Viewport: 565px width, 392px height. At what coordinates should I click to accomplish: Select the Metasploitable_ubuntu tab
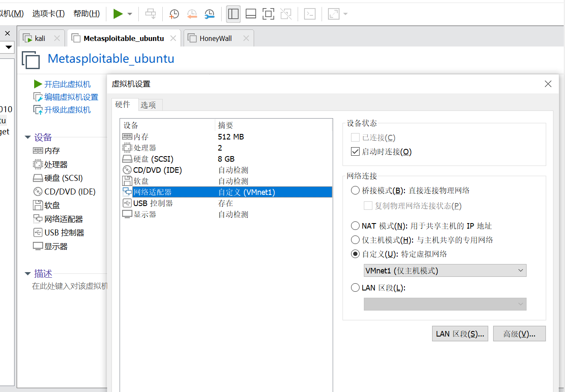pyautogui.click(x=124, y=38)
